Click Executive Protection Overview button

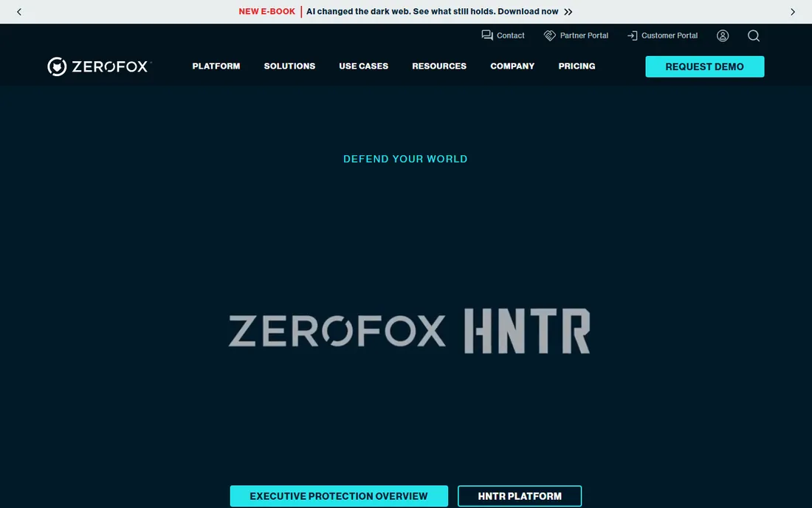click(x=339, y=496)
